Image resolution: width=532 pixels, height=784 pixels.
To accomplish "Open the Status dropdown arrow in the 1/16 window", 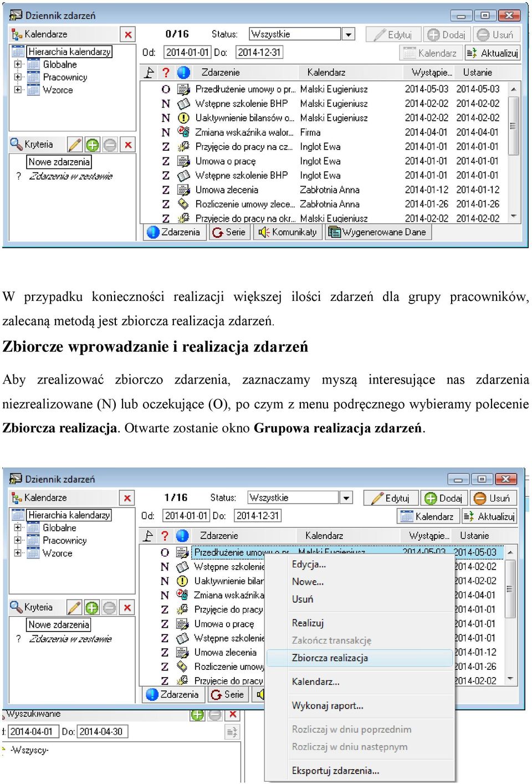I will tap(346, 498).
